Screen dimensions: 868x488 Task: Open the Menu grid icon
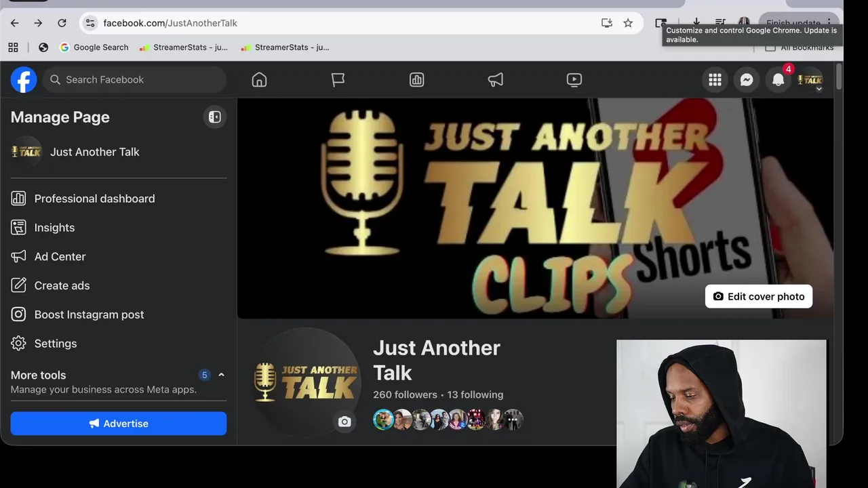[715, 80]
